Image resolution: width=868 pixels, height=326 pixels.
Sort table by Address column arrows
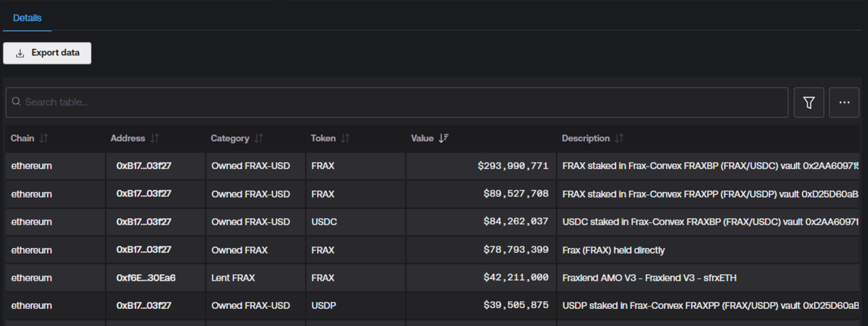pyautogui.click(x=155, y=139)
